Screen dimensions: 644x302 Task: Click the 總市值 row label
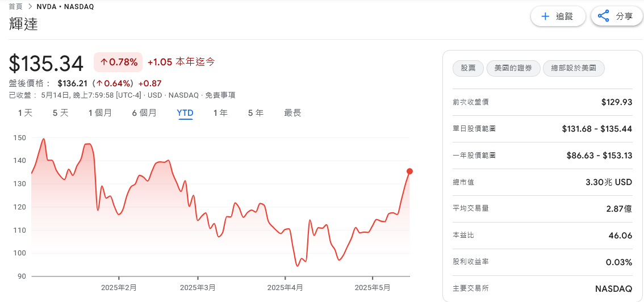click(463, 182)
